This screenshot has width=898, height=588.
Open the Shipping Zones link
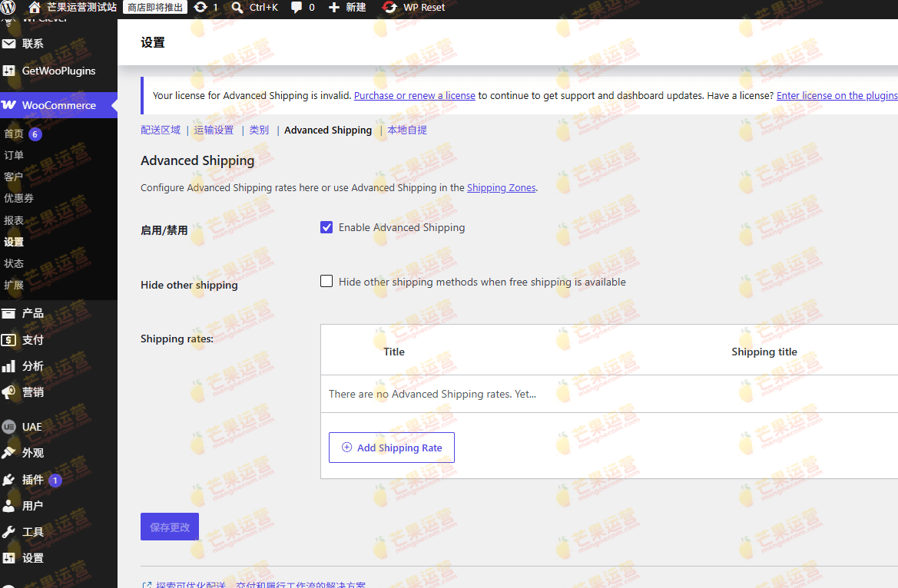point(501,188)
